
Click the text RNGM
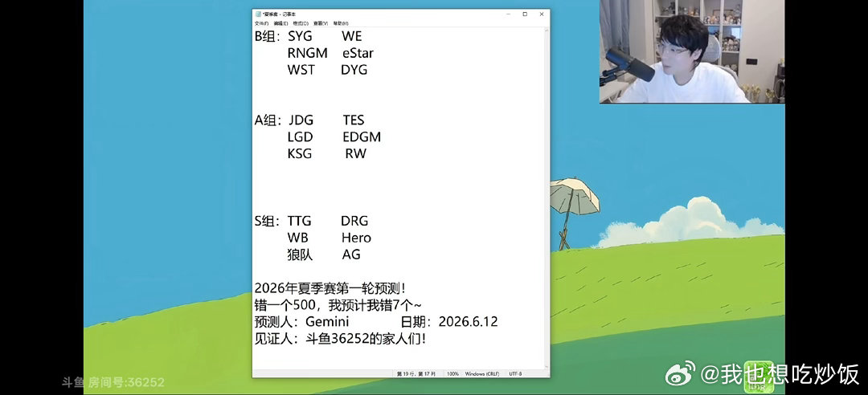[x=307, y=54]
